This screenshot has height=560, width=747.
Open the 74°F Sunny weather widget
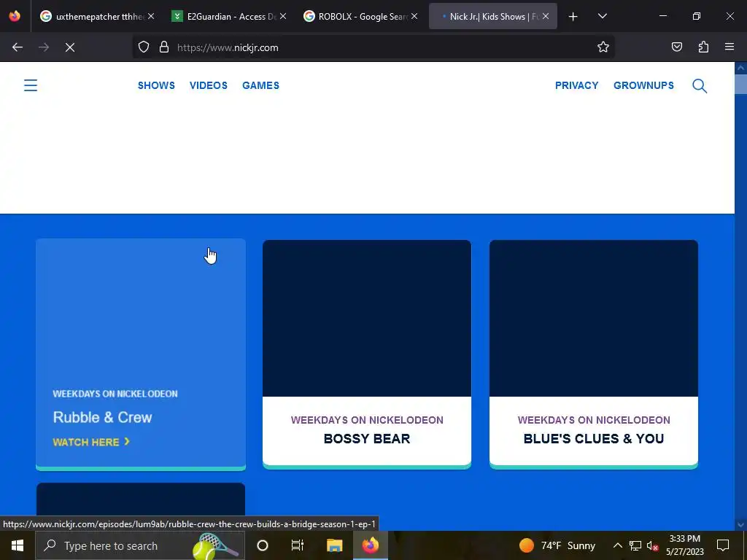point(557,545)
